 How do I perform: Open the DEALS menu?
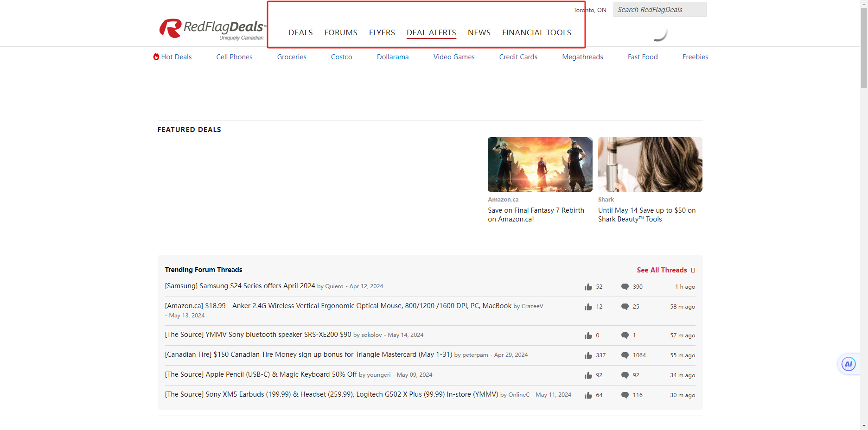[300, 32]
